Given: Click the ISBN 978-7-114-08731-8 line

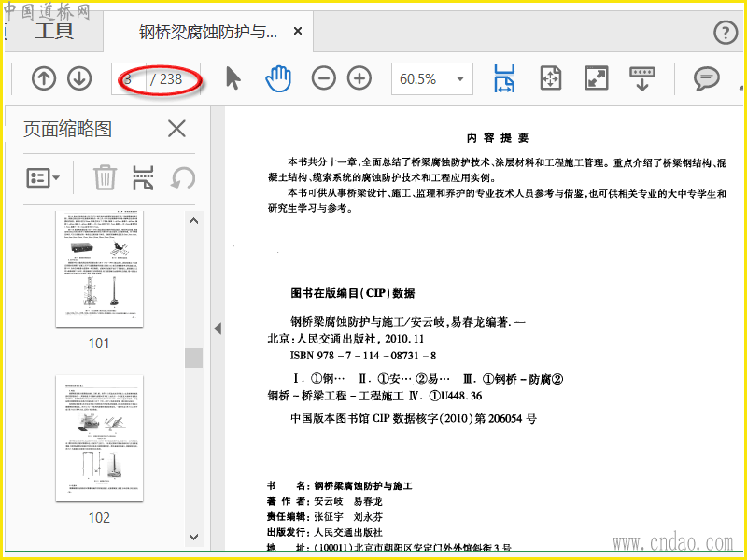Looking at the screenshot, I should (363, 356).
